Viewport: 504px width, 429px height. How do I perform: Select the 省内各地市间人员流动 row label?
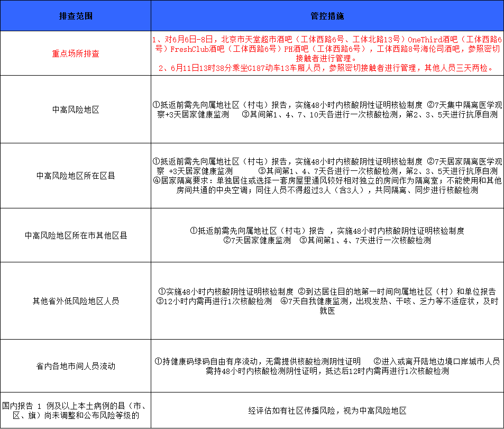[76, 366]
